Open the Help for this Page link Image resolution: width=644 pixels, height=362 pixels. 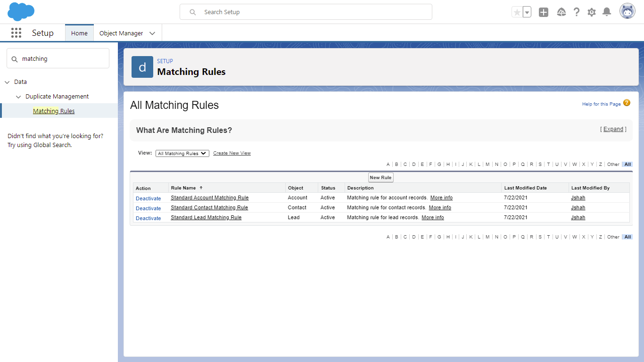[602, 104]
